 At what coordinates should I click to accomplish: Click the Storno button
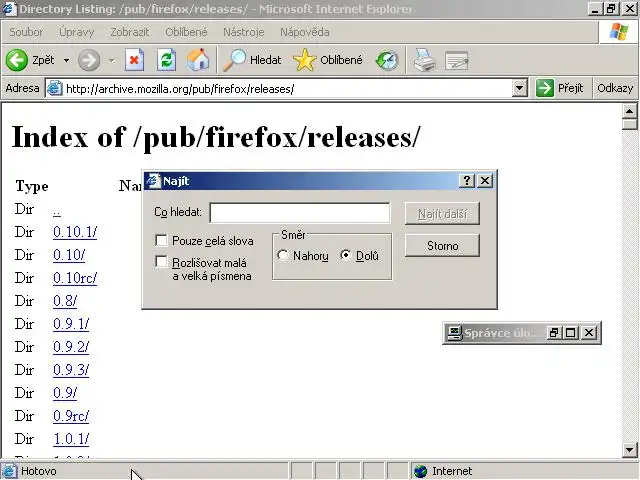[x=442, y=245]
